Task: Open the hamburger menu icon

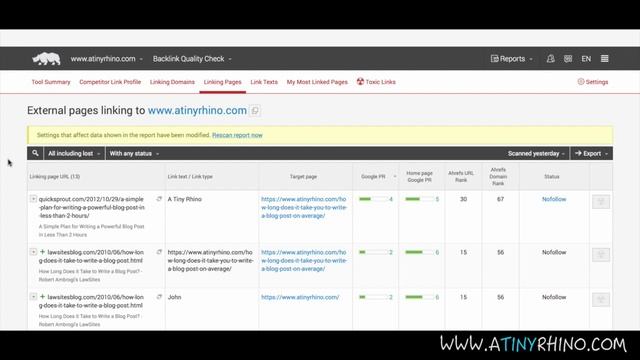Action: [x=604, y=59]
